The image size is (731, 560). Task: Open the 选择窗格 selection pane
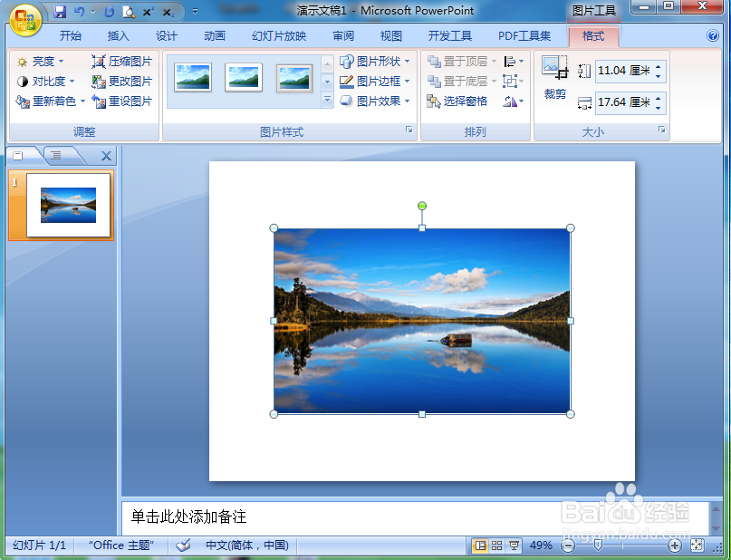pyautogui.click(x=457, y=101)
